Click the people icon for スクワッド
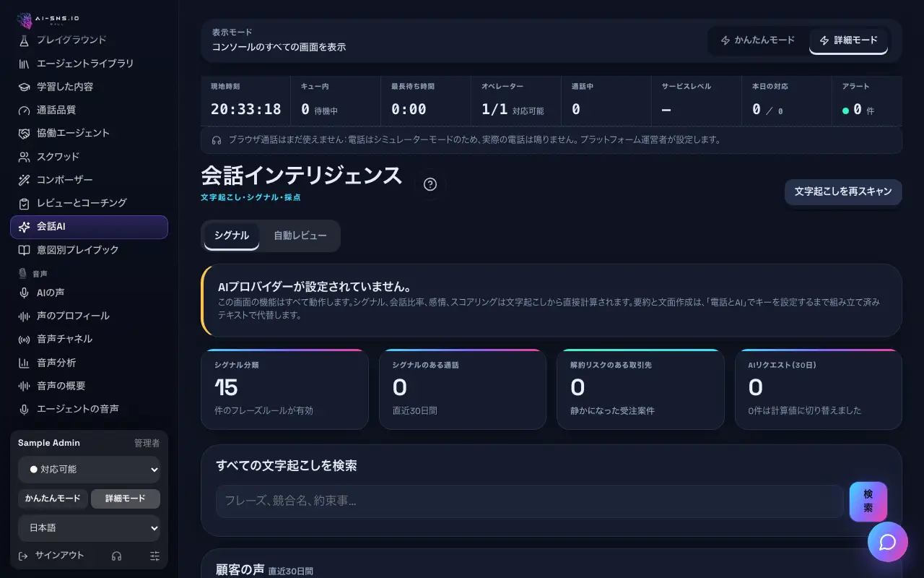The image size is (924, 578). click(24, 157)
